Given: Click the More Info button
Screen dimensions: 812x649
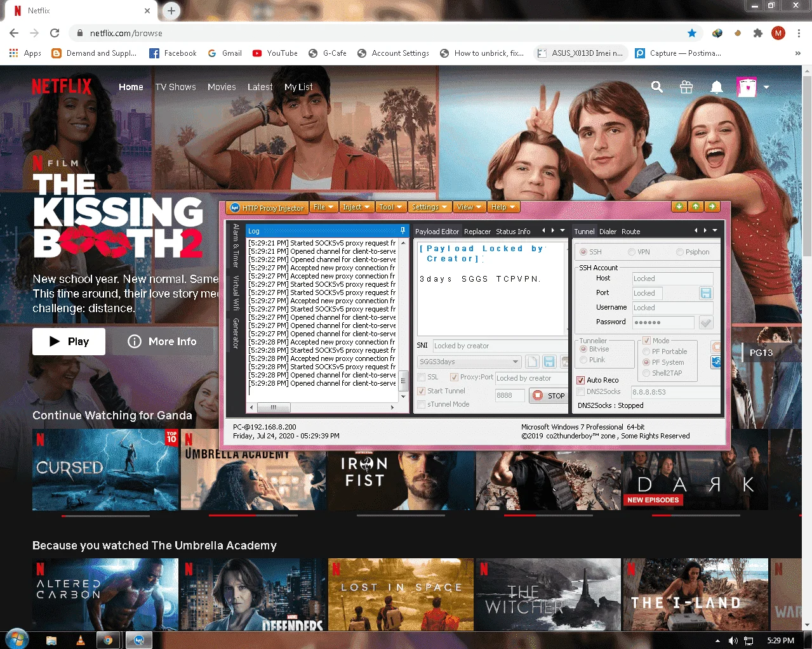Looking at the screenshot, I should click(x=162, y=341).
